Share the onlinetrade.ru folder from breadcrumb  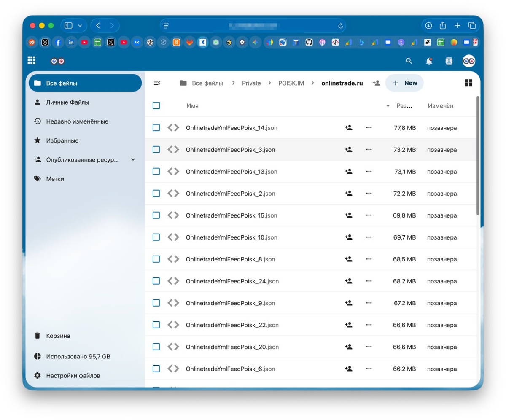coord(376,83)
